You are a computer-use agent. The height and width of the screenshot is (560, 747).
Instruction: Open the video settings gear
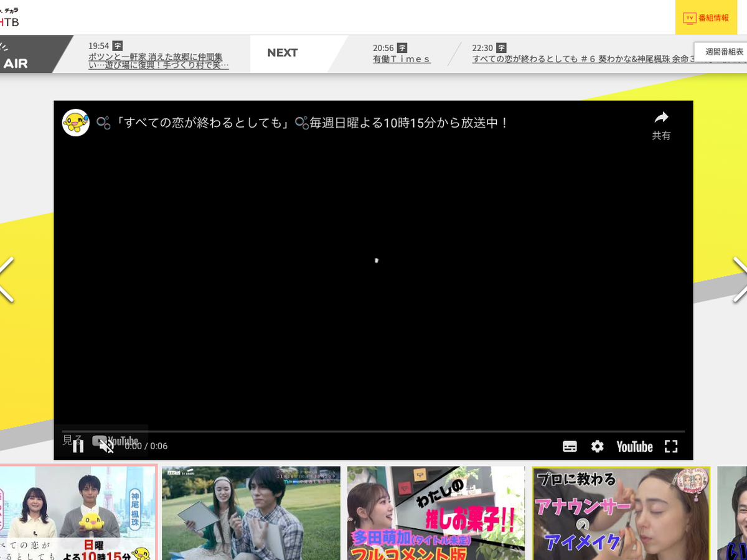pyautogui.click(x=598, y=446)
